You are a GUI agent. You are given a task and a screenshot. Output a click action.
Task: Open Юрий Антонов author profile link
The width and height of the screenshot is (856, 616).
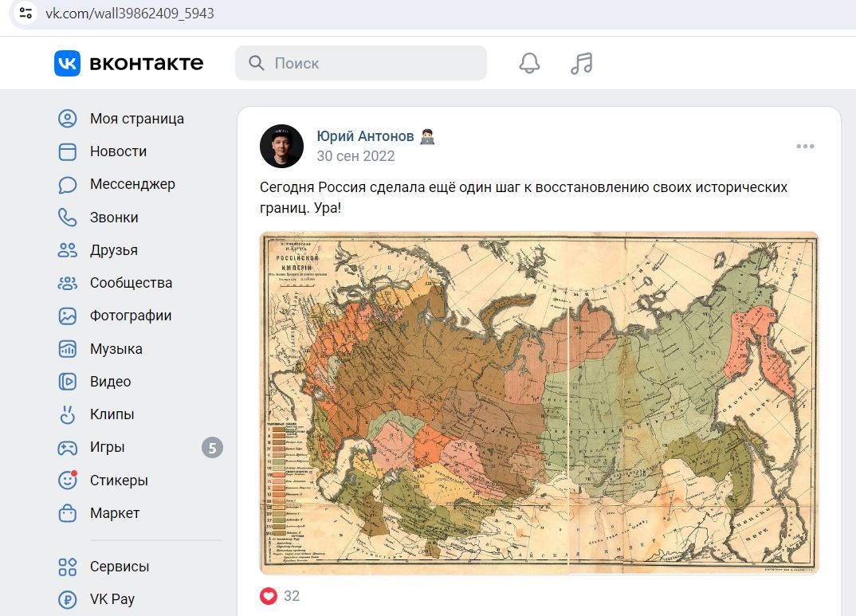(365, 135)
